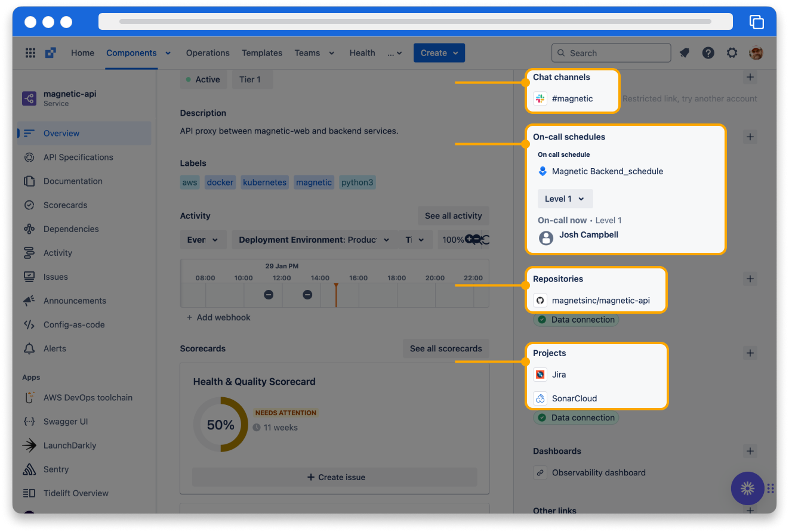The width and height of the screenshot is (789, 532).
Task: Click the magnetic-api service icon
Action: [29, 98]
